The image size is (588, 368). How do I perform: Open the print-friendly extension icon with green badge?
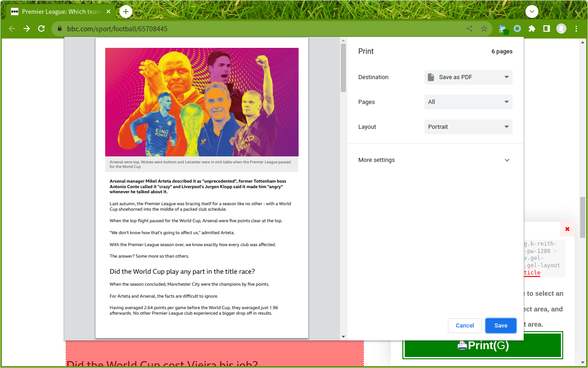[x=503, y=29]
